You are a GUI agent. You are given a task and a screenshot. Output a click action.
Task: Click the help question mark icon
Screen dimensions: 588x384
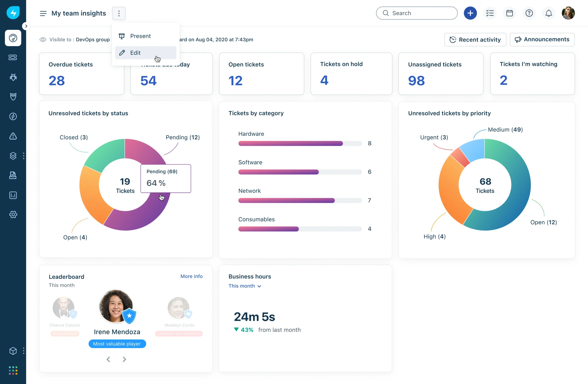coord(529,13)
